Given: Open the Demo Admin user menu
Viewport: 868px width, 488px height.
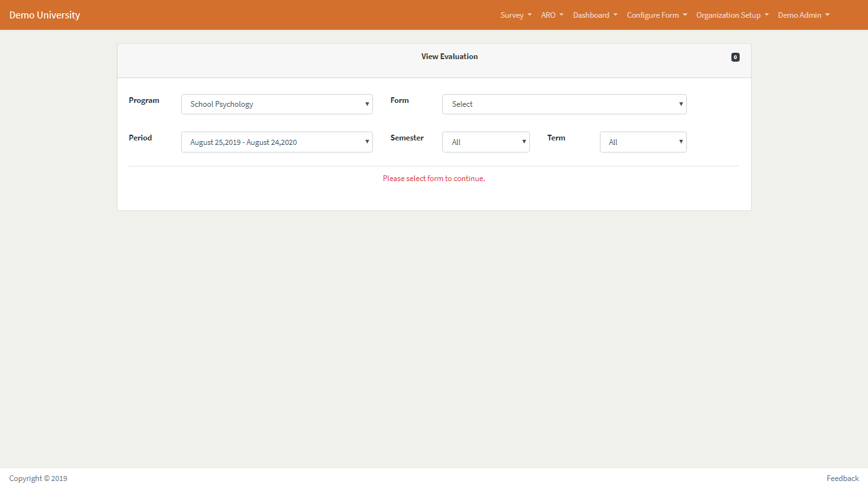Looking at the screenshot, I should [x=803, y=15].
